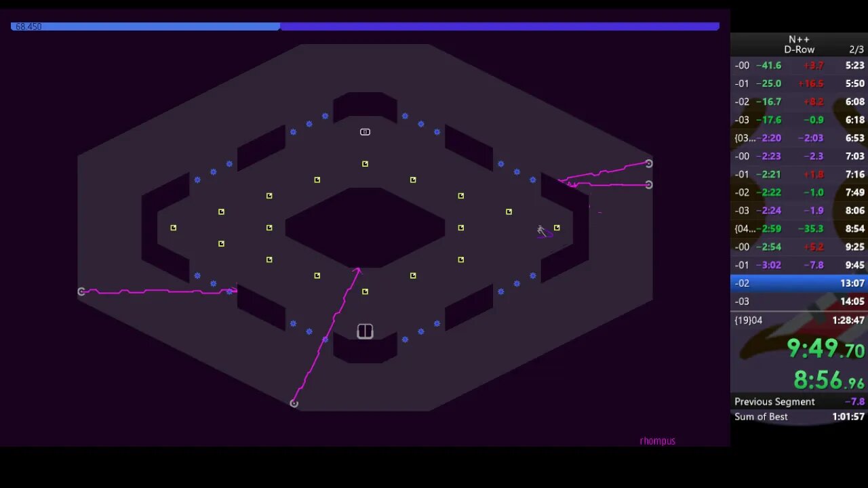Viewport: 868px width, 488px height.
Task: Click the N++ game title
Action: pyautogui.click(x=799, y=40)
